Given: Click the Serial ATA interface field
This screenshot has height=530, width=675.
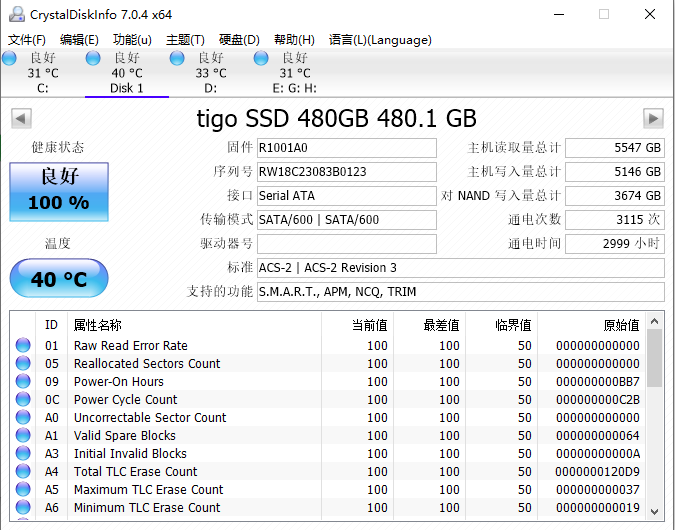Looking at the screenshot, I should pos(347,196).
